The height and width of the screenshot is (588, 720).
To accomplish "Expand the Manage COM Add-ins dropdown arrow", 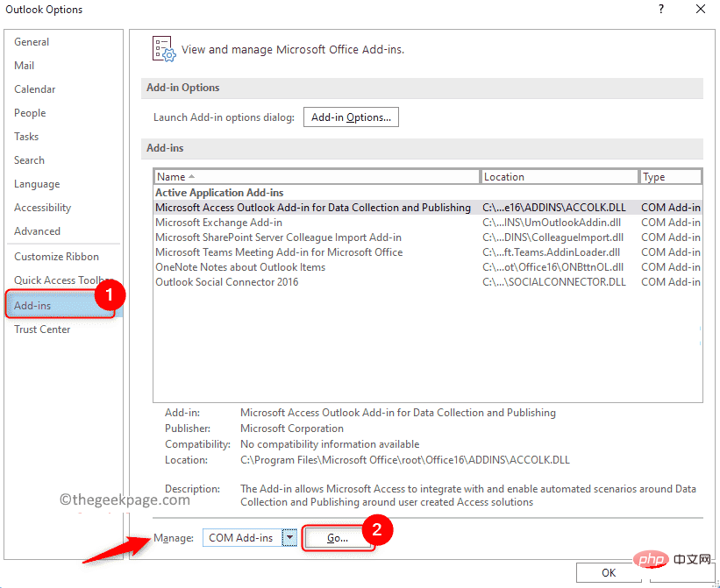I will point(289,538).
